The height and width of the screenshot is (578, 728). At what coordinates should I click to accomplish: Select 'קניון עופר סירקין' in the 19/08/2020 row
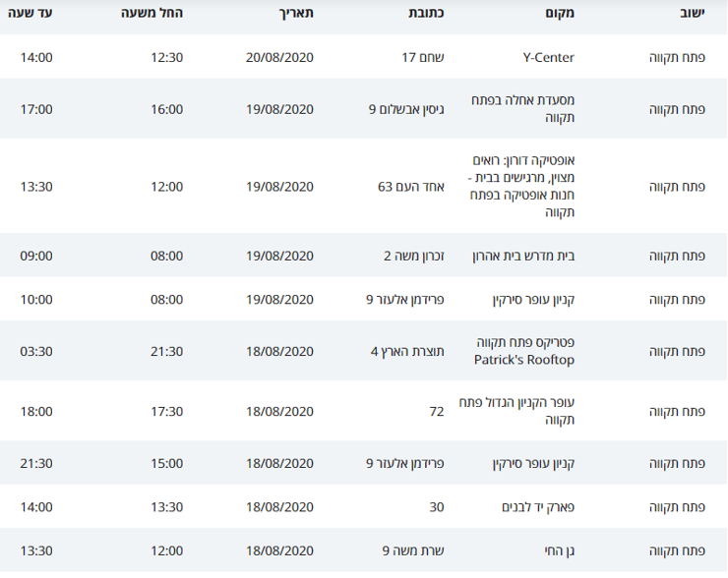coord(533,300)
